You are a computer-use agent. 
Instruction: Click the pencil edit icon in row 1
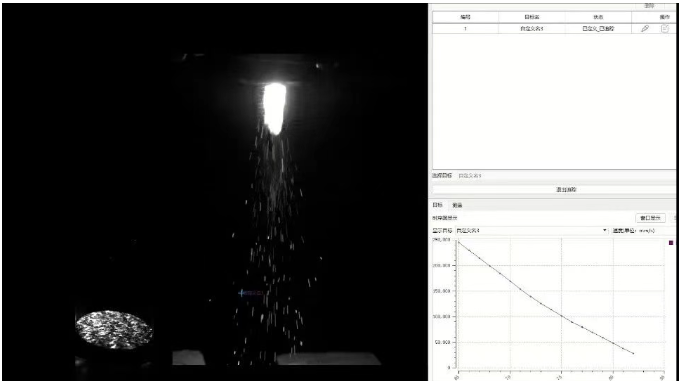point(645,29)
